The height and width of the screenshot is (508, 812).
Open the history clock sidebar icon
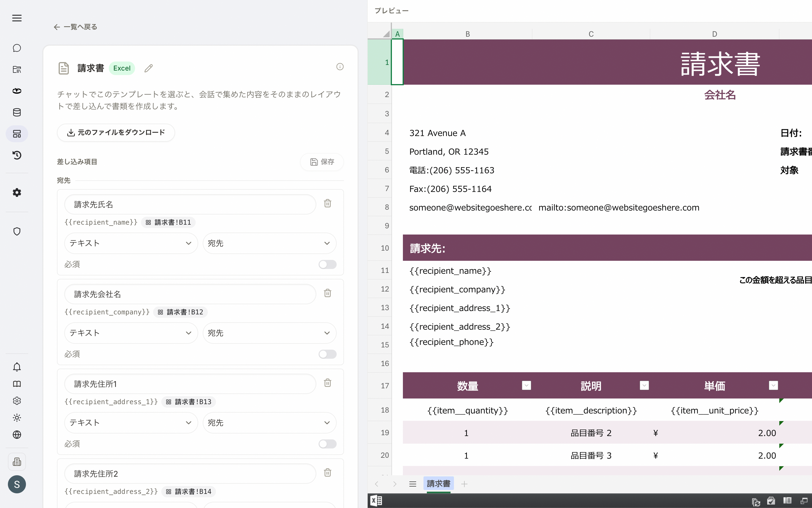[x=17, y=155]
